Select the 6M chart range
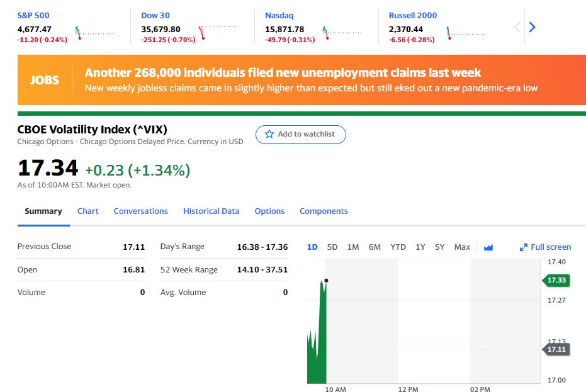 click(375, 247)
